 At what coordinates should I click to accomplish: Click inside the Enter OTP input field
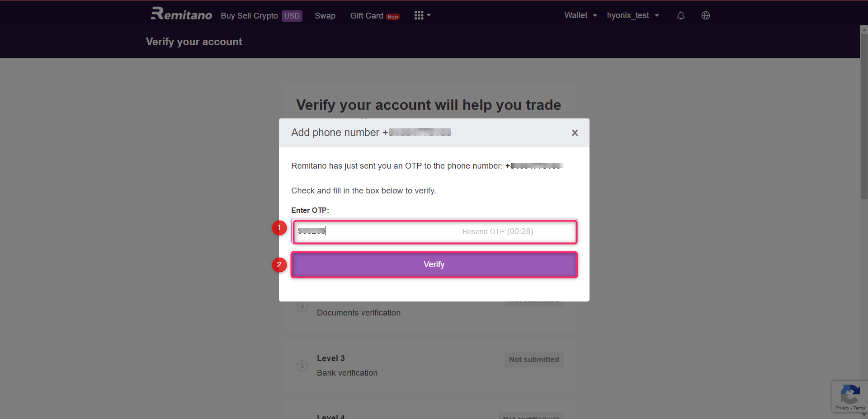384,231
